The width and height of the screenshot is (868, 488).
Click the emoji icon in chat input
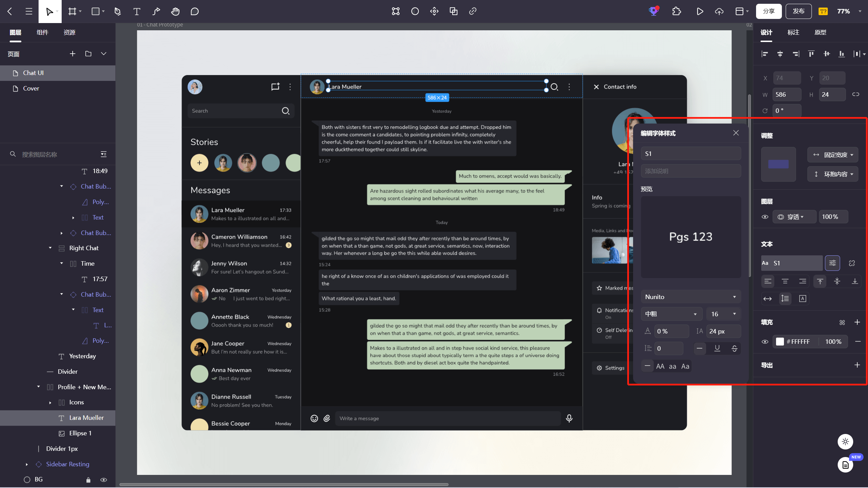[314, 418]
